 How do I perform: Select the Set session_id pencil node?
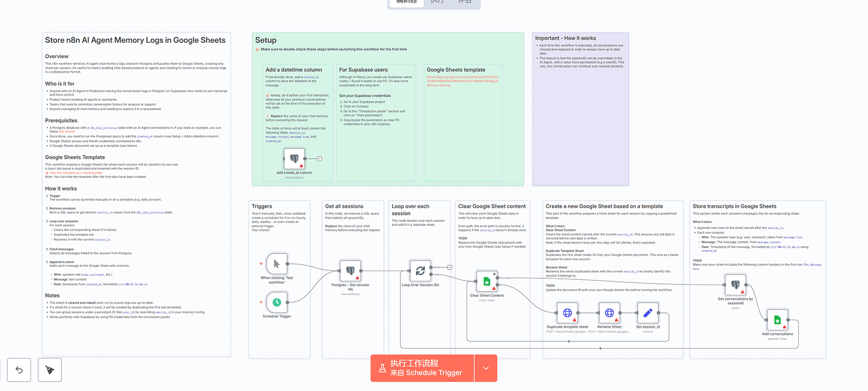647,313
